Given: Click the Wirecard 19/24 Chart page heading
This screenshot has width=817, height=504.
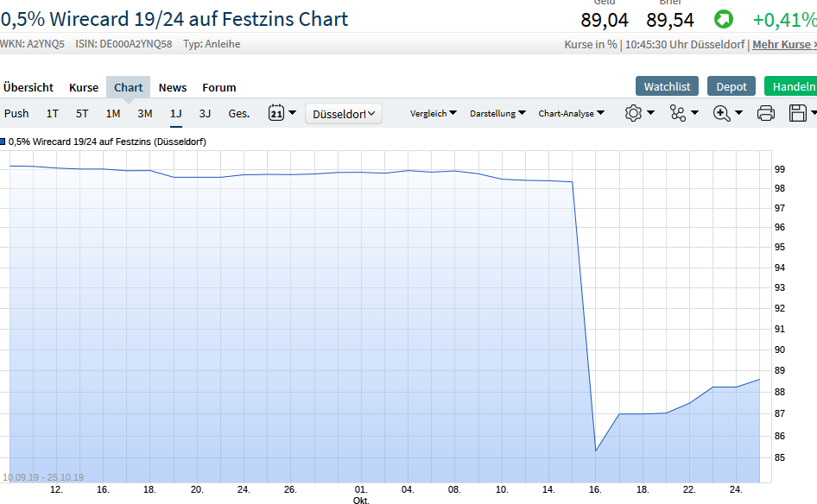Looking at the screenshot, I should coord(174,19).
